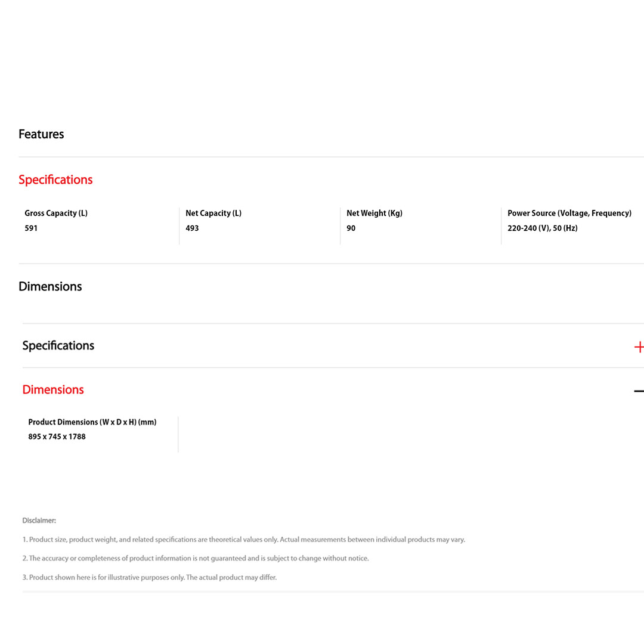Image resolution: width=644 pixels, height=644 pixels.
Task: Click the Disclaimer heading text
Action: pos(39,521)
